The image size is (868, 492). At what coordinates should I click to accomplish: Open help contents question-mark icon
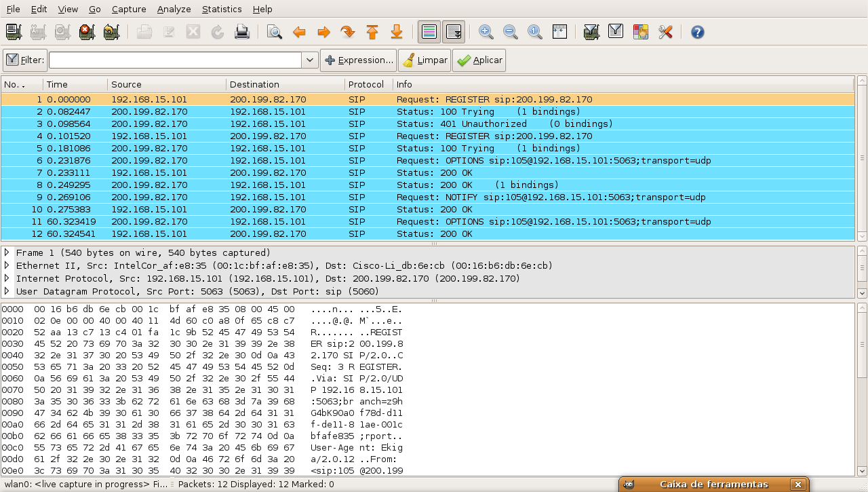pos(697,32)
